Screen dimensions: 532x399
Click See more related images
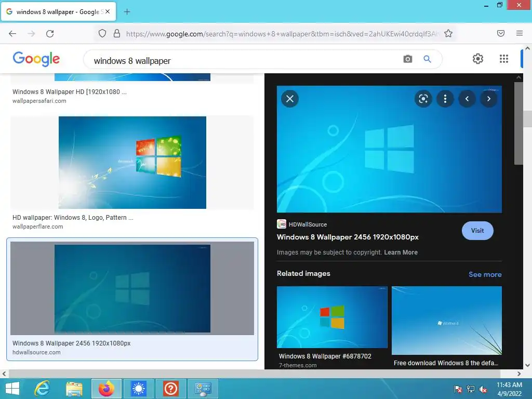(x=485, y=274)
